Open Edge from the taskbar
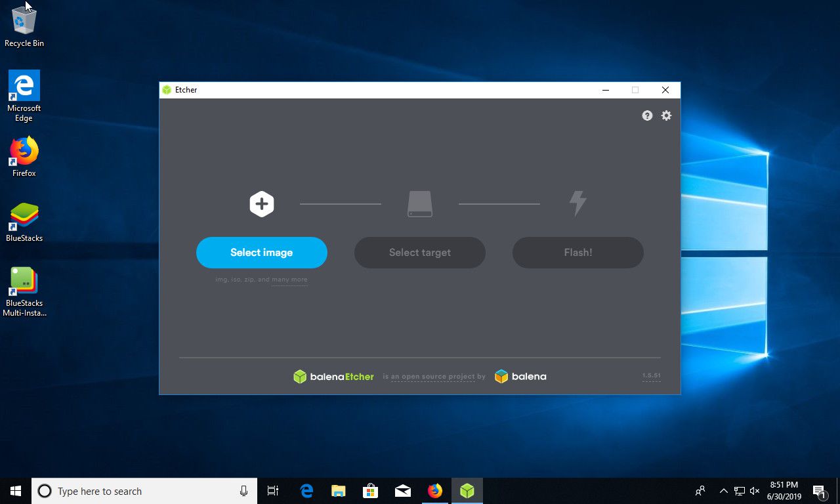Image resolution: width=840 pixels, height=504 pixels. pyautogui.click(x=306, y=491)
